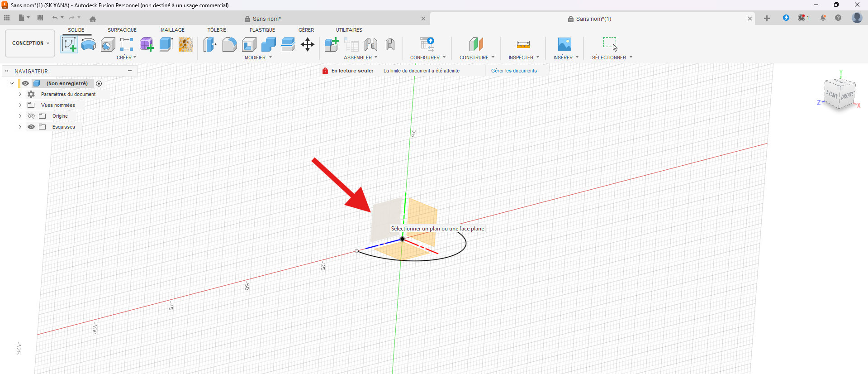
Task: Select the Press Pull tool
Action: [210, 44]
